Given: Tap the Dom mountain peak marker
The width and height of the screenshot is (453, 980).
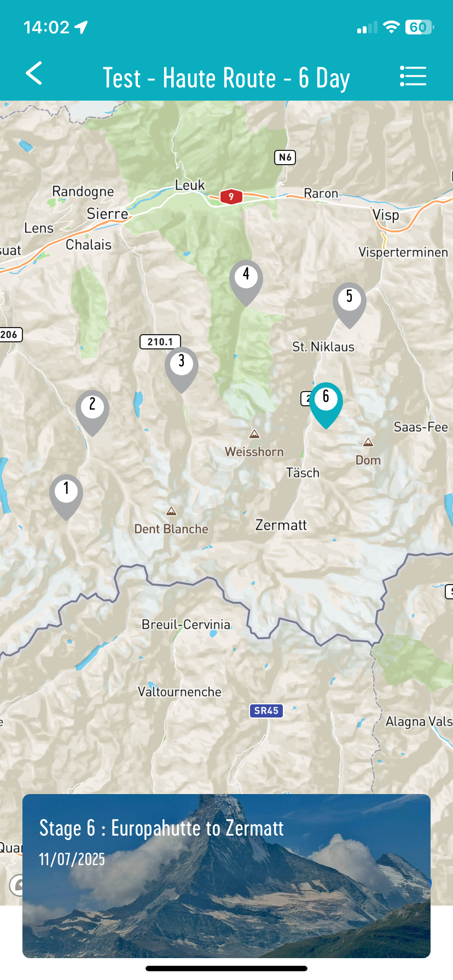Looking at the screenshot, I should tap(368, 442).
